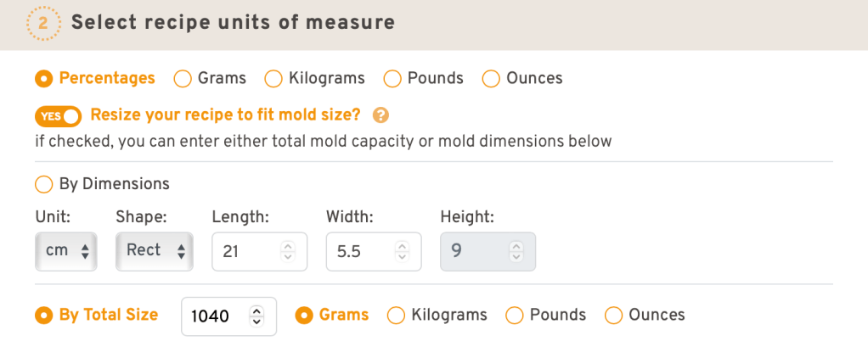Toggle the Resize recipe YES switch
Screen dimensions: 868x358
[x=59, y=115]
